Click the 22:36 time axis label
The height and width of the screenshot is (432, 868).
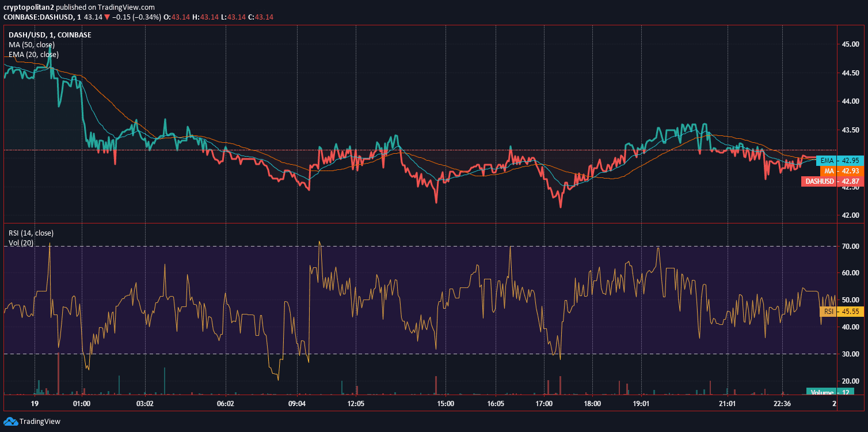(x=782, y=404)
